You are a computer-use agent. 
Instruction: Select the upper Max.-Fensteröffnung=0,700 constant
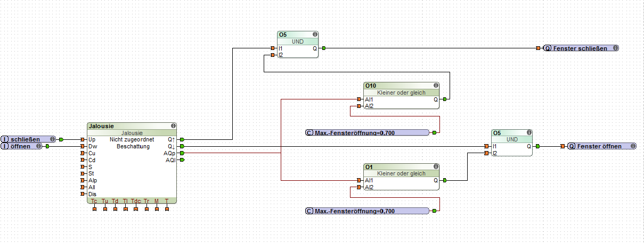pos(368,132)
